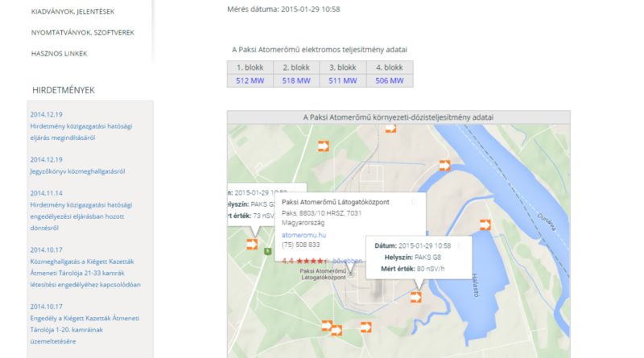The height and width of the screenshot is (358, 644).
Task: Click the marker near the upper canal bend
Action: (x=444, y=165)
